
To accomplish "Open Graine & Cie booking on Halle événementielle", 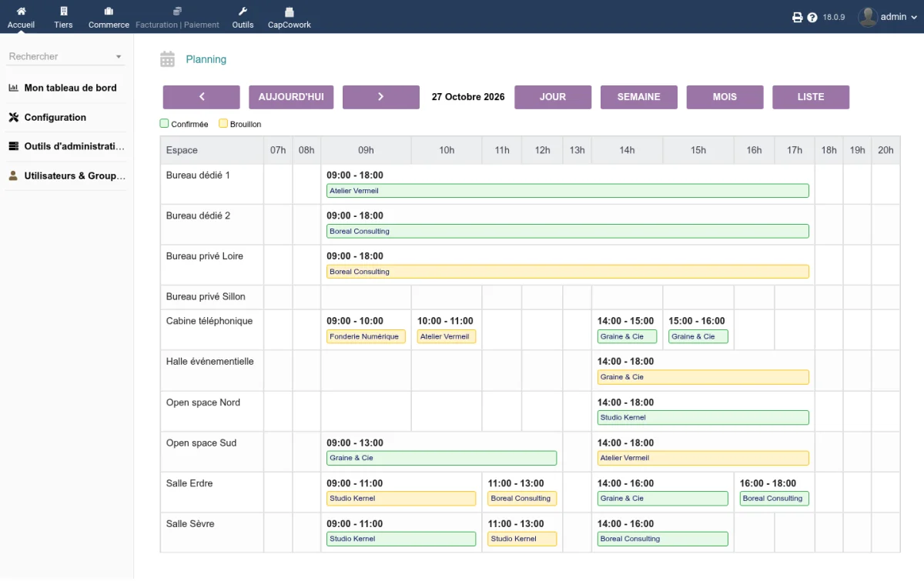I will [x=703, y=377].
